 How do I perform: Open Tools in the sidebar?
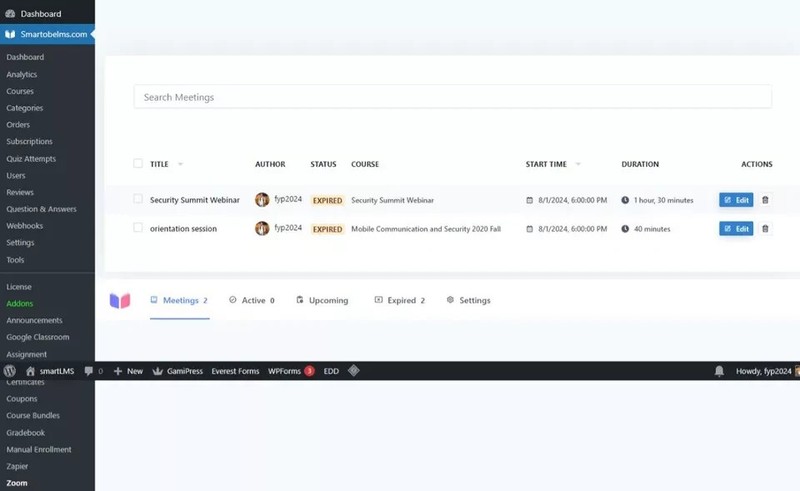point(15,260)
